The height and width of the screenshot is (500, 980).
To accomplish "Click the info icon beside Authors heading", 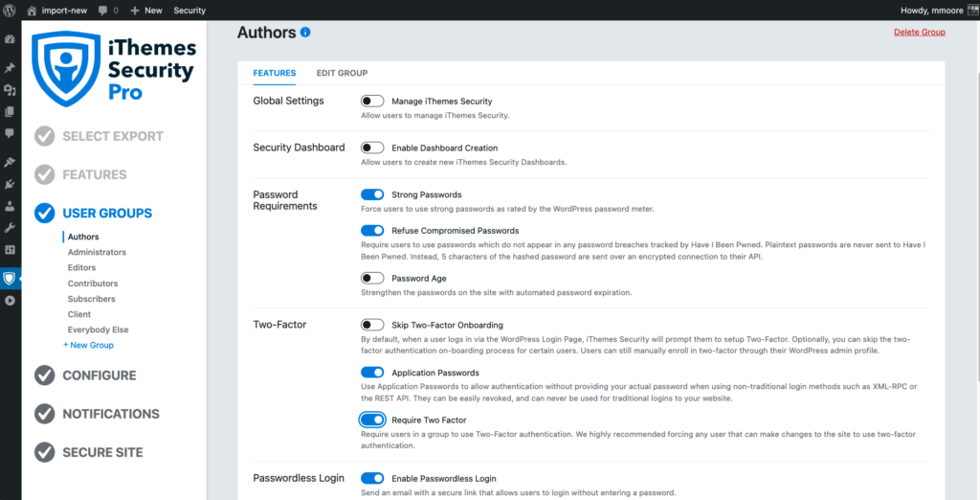I will pyautogui.click(x=305, y=32).
